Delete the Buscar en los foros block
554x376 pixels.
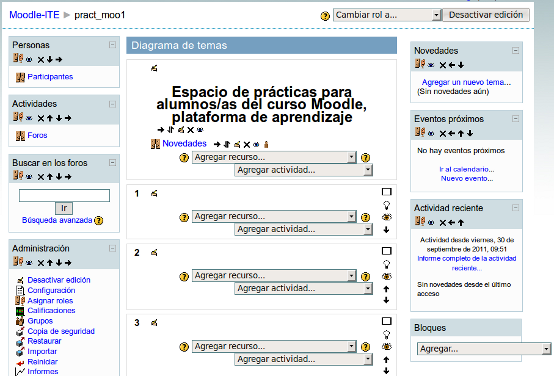pyautogui.click(x=41, y=177)
